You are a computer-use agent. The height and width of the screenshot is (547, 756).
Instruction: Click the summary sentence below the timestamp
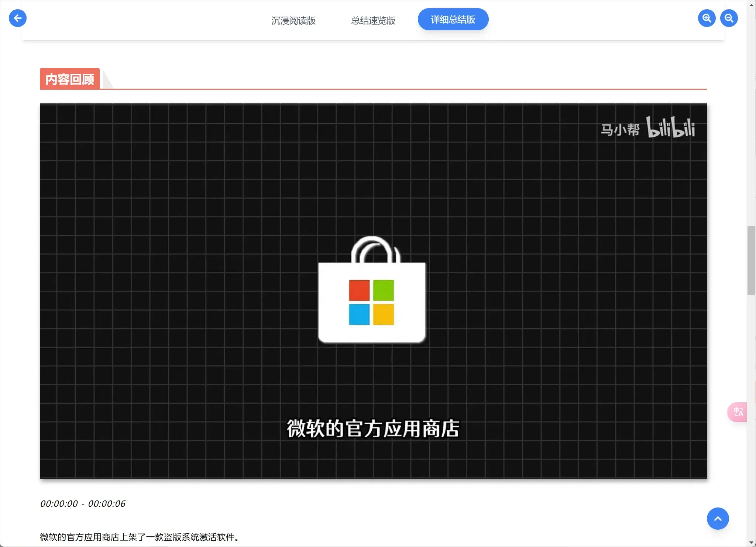140,537
